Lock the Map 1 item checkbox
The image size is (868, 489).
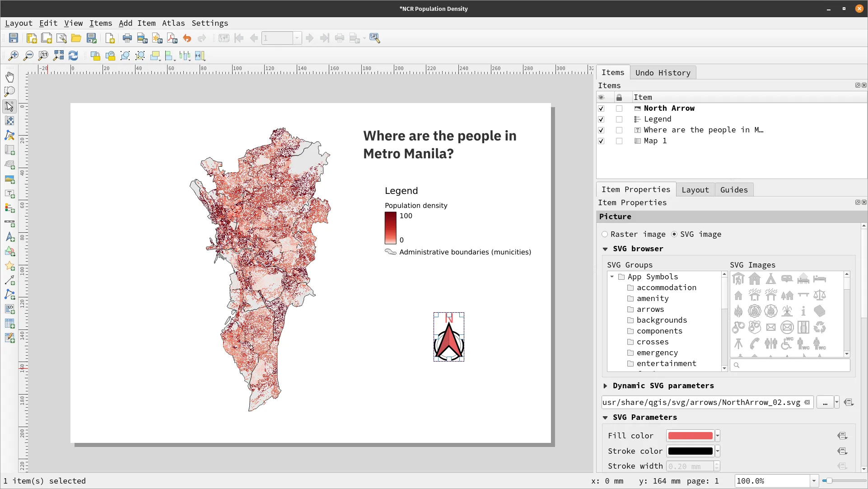(619, 141)
